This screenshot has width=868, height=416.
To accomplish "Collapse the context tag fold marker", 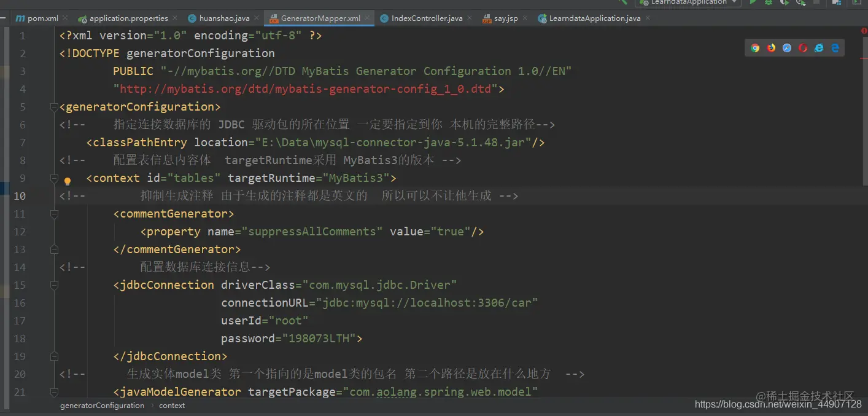I will coord(53,178).
